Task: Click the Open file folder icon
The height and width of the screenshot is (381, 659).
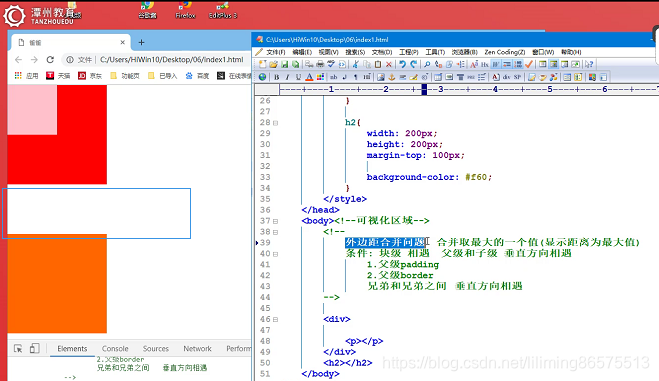Action: pyautogui.click(x=274, y=64)
